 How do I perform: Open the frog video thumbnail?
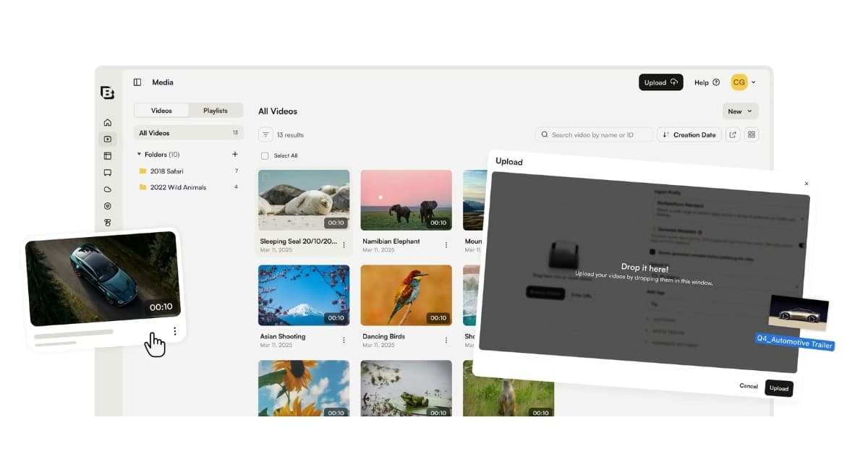[407, 388]
